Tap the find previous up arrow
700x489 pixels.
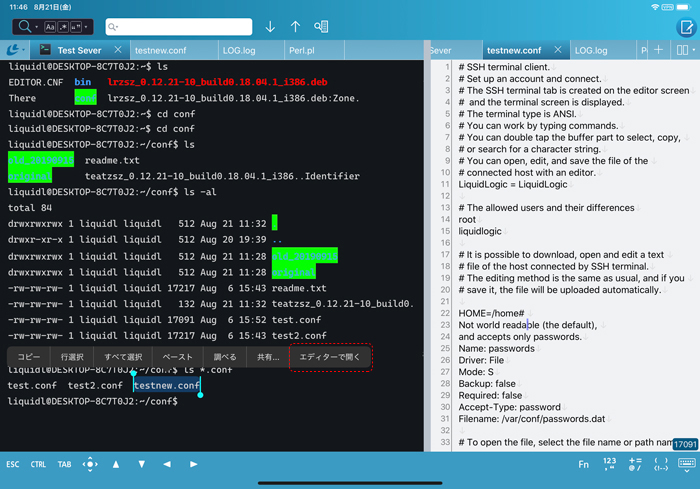tap(295, 26)
